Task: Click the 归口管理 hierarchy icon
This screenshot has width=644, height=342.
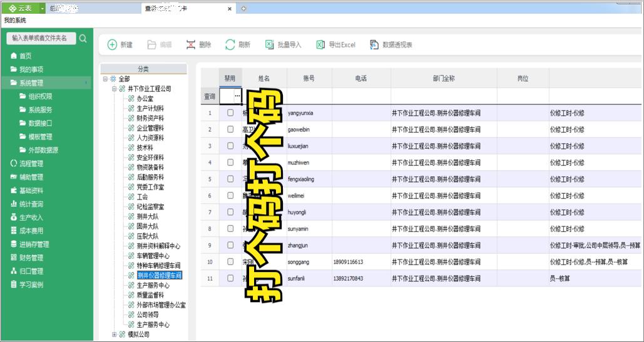Action: point(14,271)
